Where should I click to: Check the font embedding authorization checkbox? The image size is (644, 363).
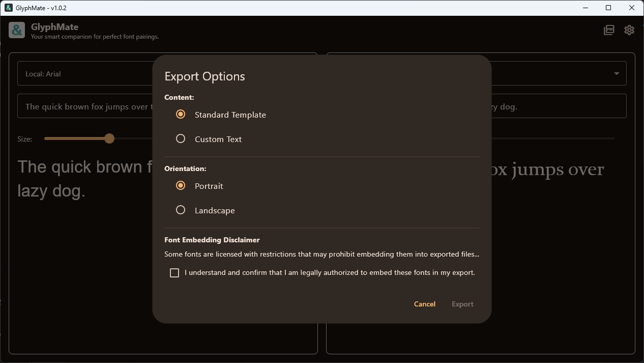coord(174,273)
